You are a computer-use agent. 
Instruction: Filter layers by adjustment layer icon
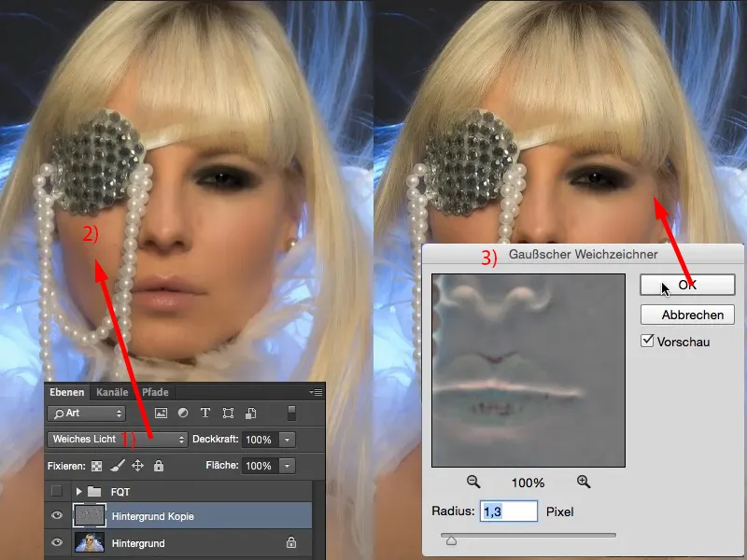pyautogui.click(x=183, y=413)
